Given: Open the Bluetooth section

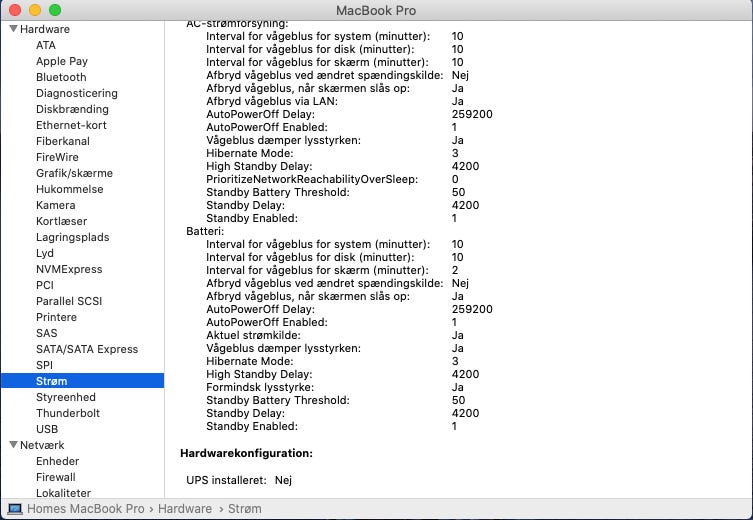Looking at the screenshot, I should (x=61, y=77).
